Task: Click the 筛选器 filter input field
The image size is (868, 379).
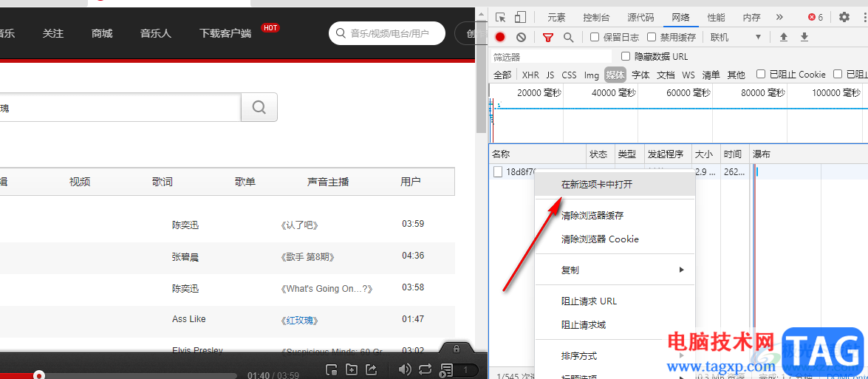Action: 552,57
